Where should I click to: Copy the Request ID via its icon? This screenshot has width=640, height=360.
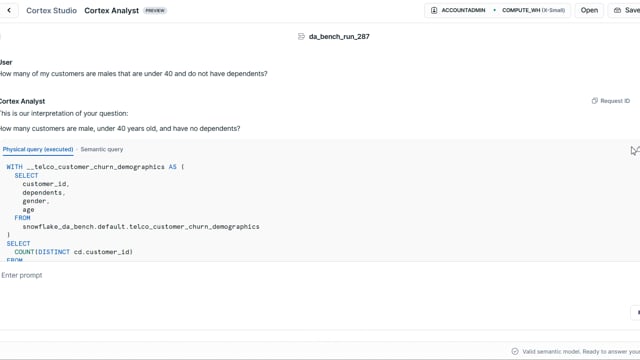click(595, 101)
